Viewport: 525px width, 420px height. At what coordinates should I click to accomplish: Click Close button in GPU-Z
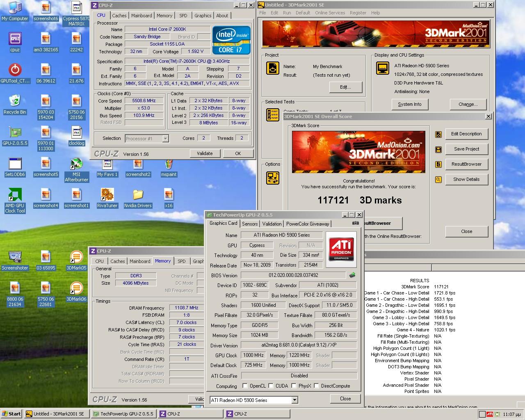click(x=345, y=399)
